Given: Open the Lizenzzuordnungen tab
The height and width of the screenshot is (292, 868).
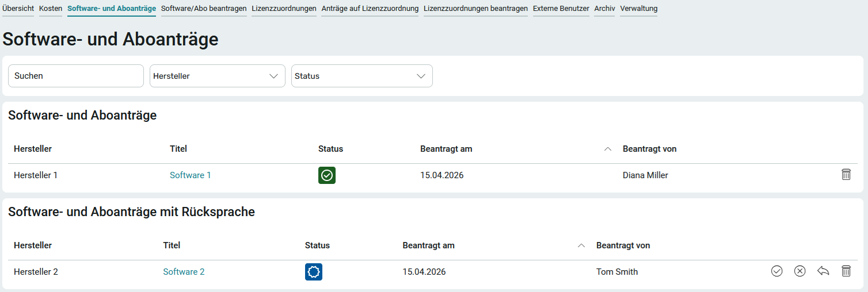Looking at the screenshot, I should tap(284, 9).
